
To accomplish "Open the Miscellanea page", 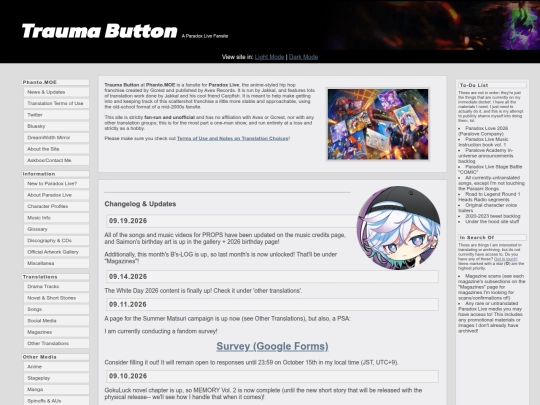I will (56, 263).
